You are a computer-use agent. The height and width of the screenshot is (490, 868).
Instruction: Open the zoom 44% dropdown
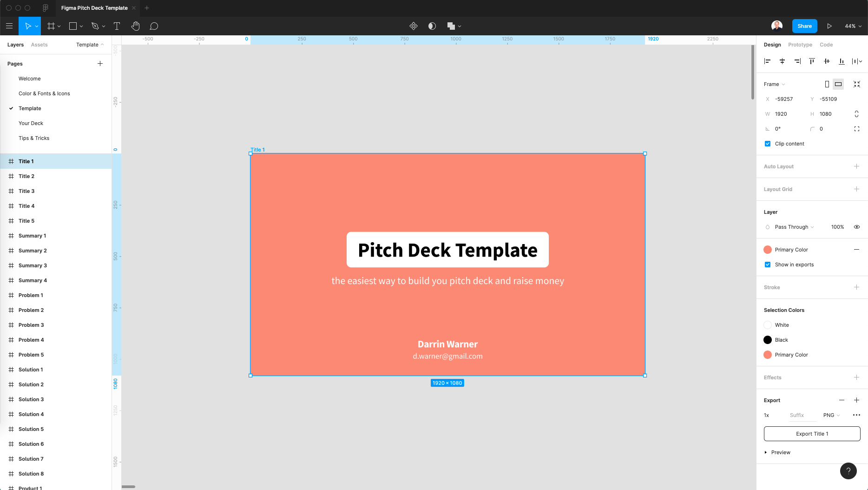click(x=853, y=26)
